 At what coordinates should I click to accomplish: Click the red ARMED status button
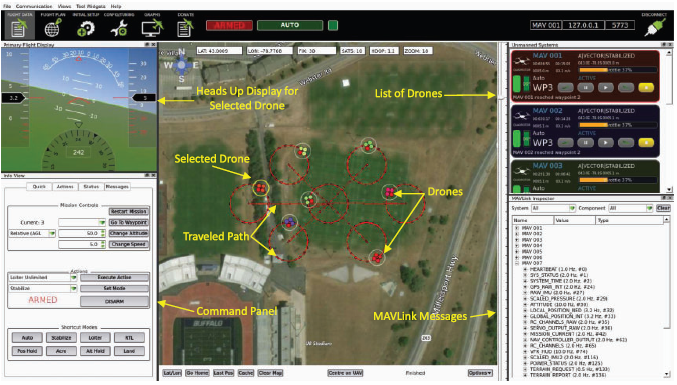229,25
